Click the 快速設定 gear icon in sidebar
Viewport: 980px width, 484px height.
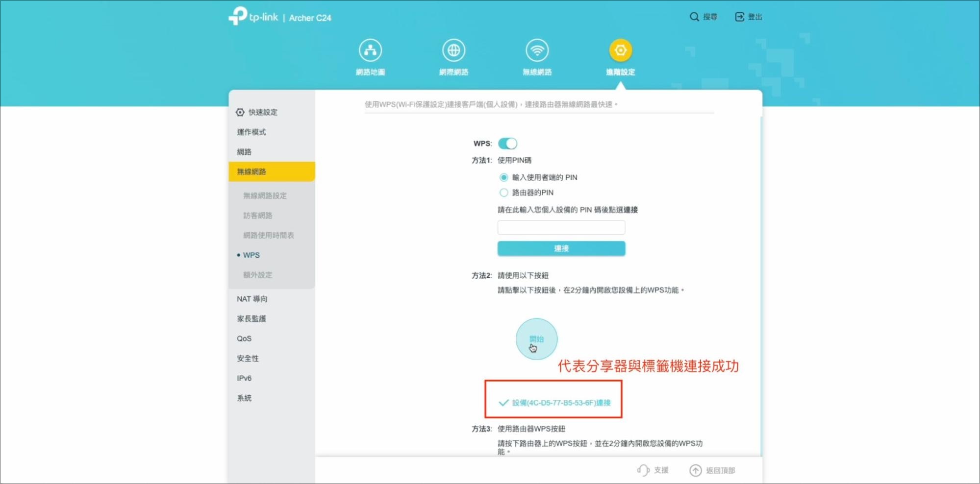240,112
